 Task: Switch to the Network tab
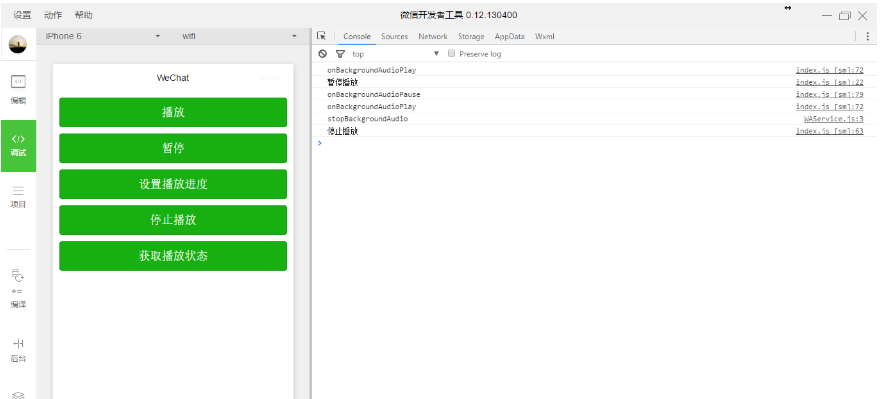(433, 36)
